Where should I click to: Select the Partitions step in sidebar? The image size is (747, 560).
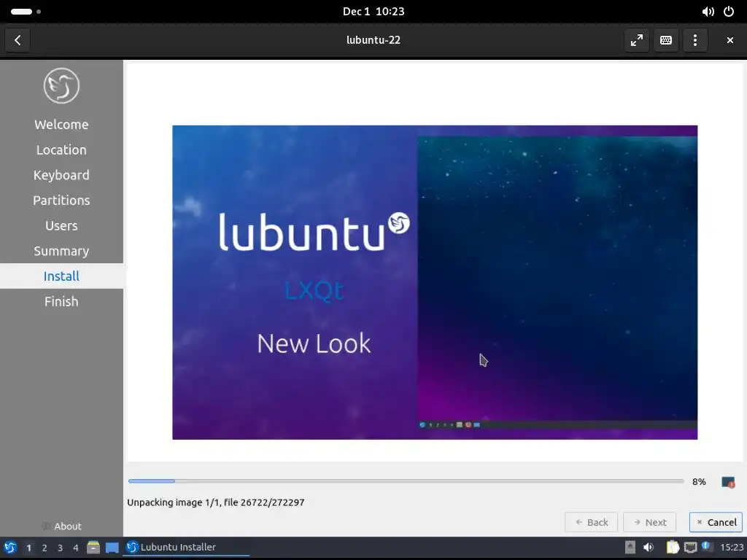[61, 201]
